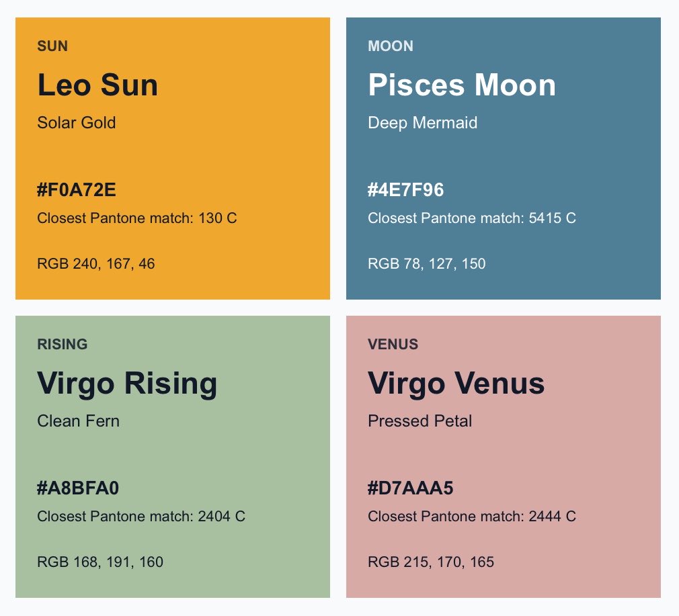This screenshot has height=616, width=679.
Task: Click the RGB 78, 127, 150 value
Action: click(426, 263)
